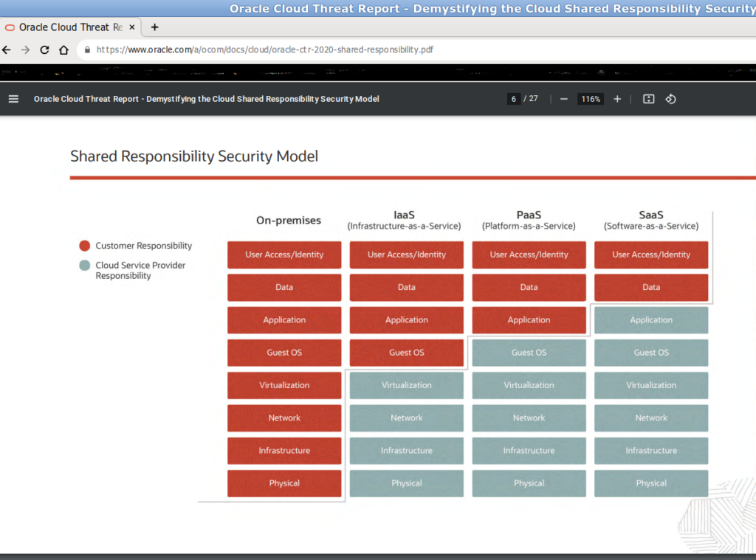Close the Oracle Cloud Threat Report tab
This screenshot has width=756, height=560.
pyautogui.click(x=132, y=27)
